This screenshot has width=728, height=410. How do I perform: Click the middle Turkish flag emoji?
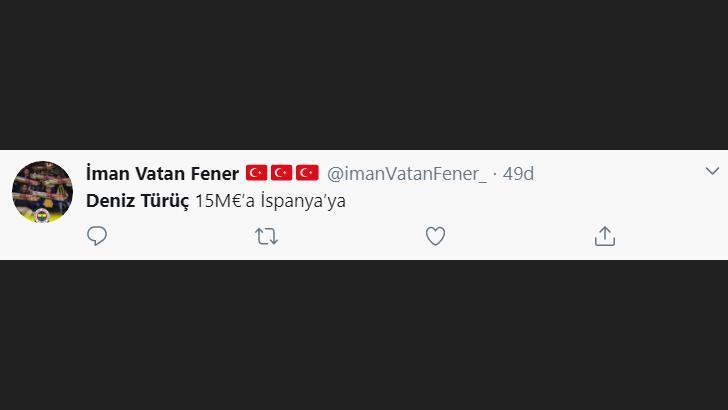click(x=281, y=173)
